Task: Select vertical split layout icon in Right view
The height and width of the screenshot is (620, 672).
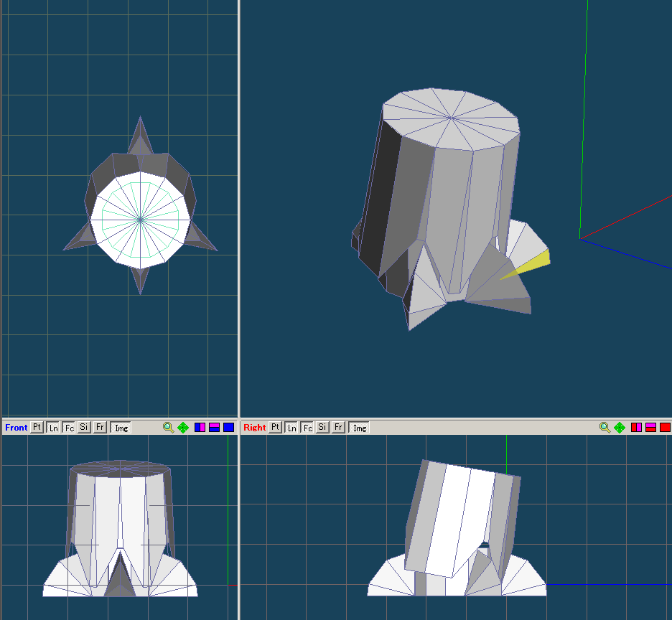Action: [x=637, y=427]
